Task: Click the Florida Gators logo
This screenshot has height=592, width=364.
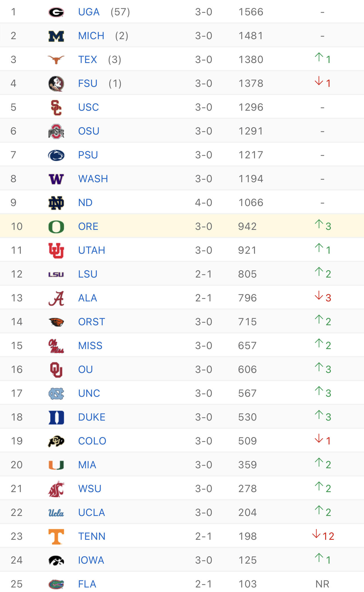Action: tap(56, 584)
